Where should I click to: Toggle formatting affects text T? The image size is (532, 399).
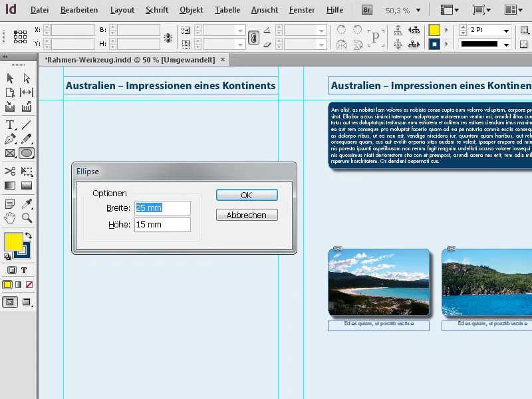point(24,270)
